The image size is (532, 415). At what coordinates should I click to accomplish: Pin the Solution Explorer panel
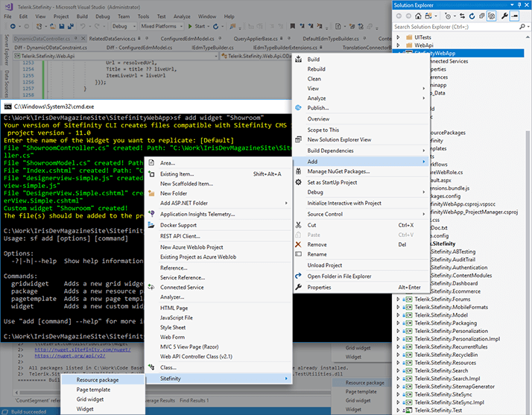[x=519, y=5]
